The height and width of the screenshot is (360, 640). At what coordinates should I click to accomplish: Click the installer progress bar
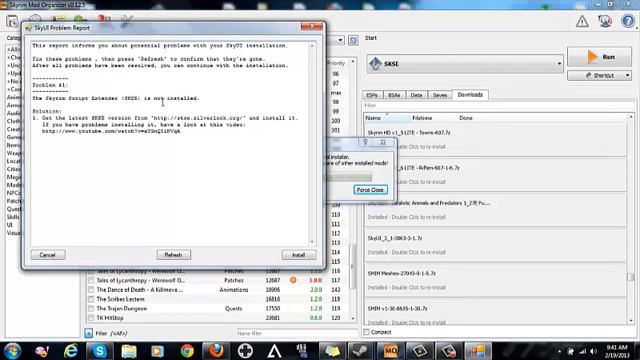click(x=349, y=177)
